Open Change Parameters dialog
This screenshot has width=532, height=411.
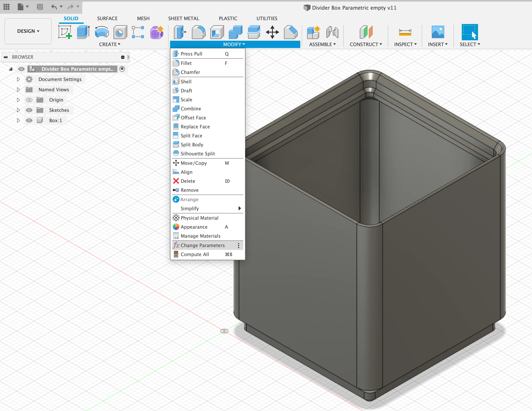point(202,246)
